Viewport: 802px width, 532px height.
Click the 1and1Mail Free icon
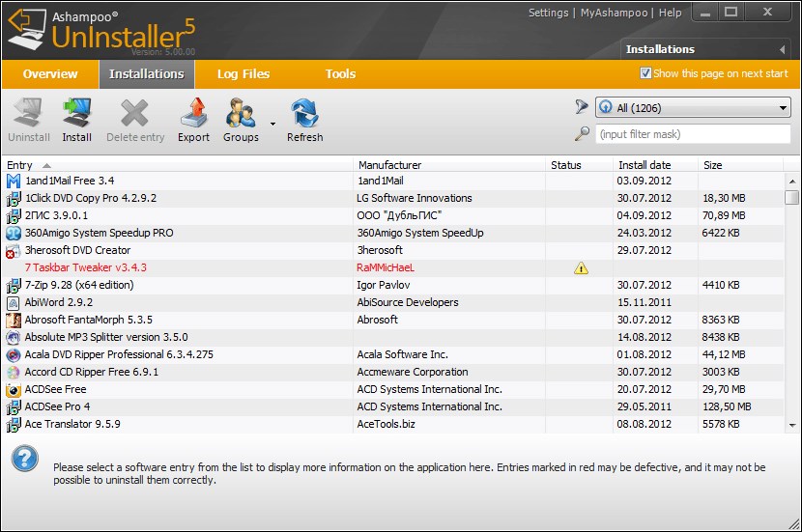[x=14, y=181]
